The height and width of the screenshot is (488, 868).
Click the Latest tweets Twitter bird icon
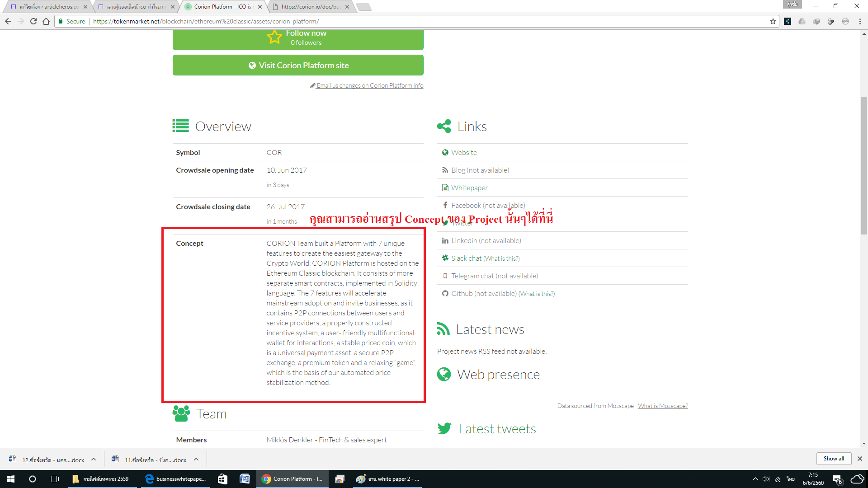[444, 428]
